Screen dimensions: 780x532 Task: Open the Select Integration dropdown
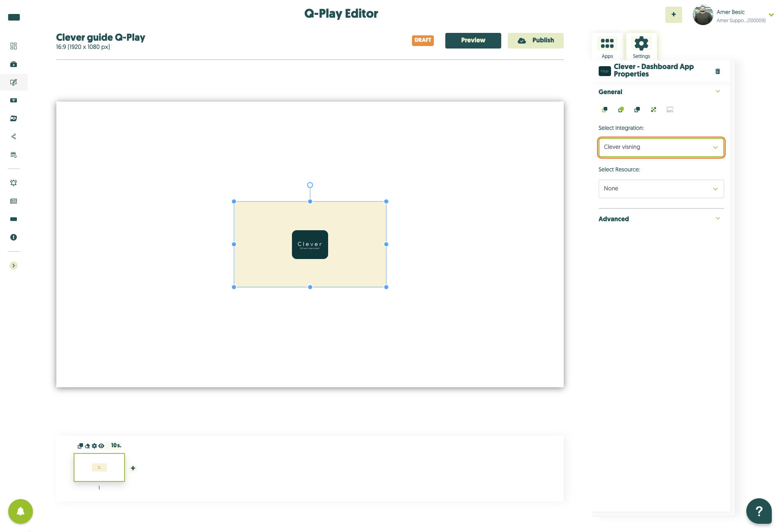coord(661,147)
